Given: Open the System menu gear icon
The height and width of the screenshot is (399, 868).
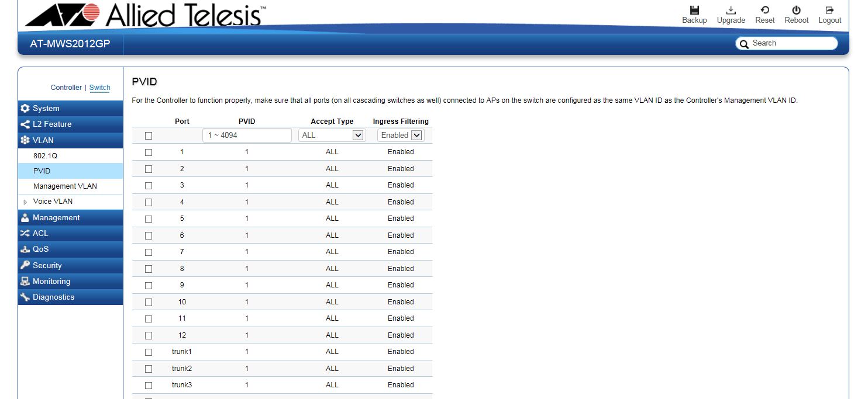Looking at the screenshot, I should coord(25,109).
